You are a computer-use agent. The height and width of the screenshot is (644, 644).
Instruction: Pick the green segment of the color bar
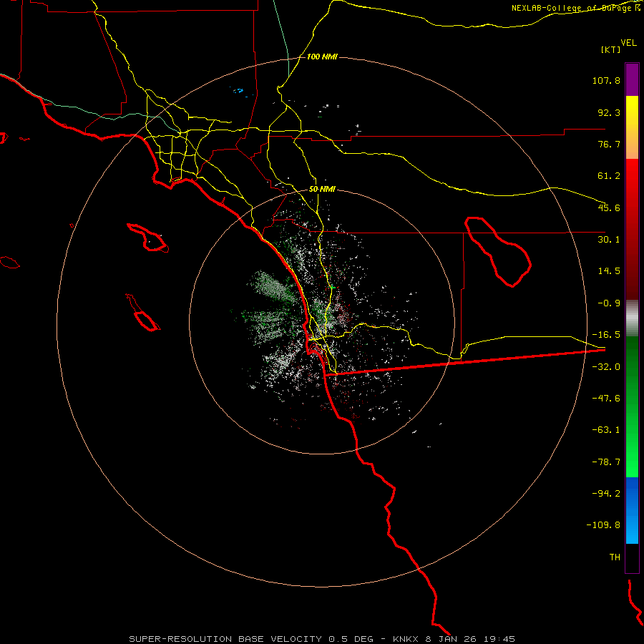point(632,406)
